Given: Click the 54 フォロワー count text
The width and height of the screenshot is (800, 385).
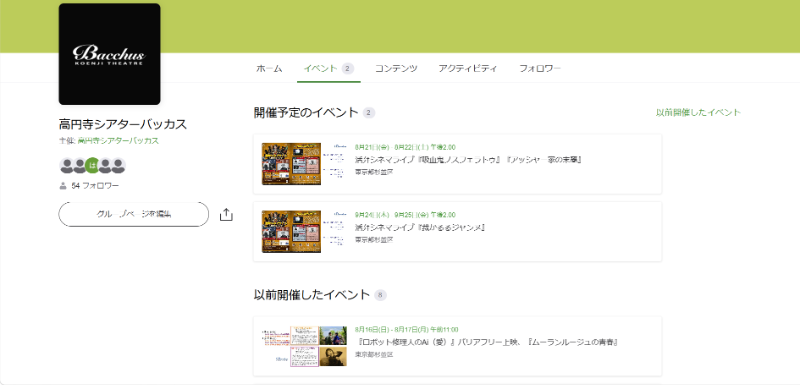Looking at the screenshot, I should (95, 186).
